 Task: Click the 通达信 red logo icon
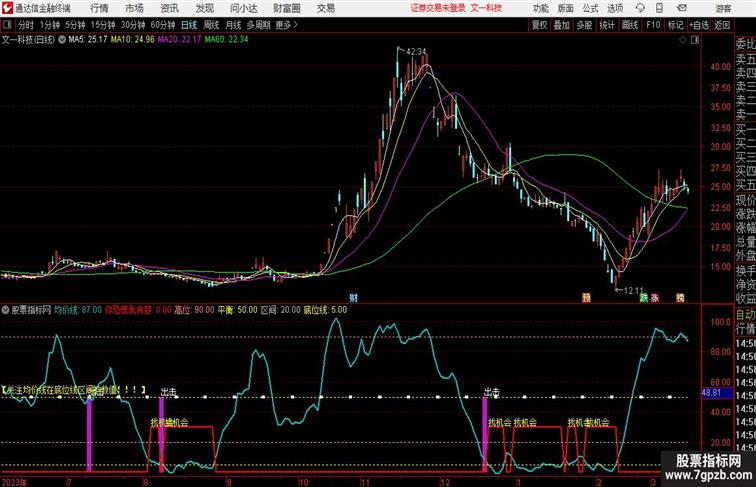(7, 8)
